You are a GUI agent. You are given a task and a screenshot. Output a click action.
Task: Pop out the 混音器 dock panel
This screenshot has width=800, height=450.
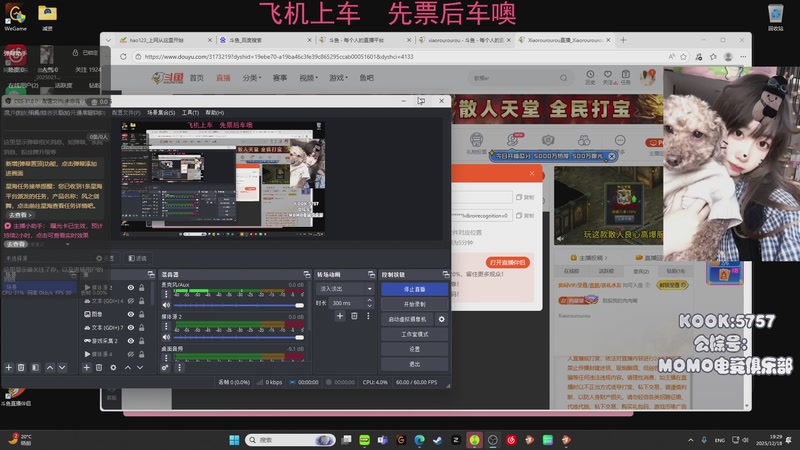pyautogui.click(x=306, y=274)
